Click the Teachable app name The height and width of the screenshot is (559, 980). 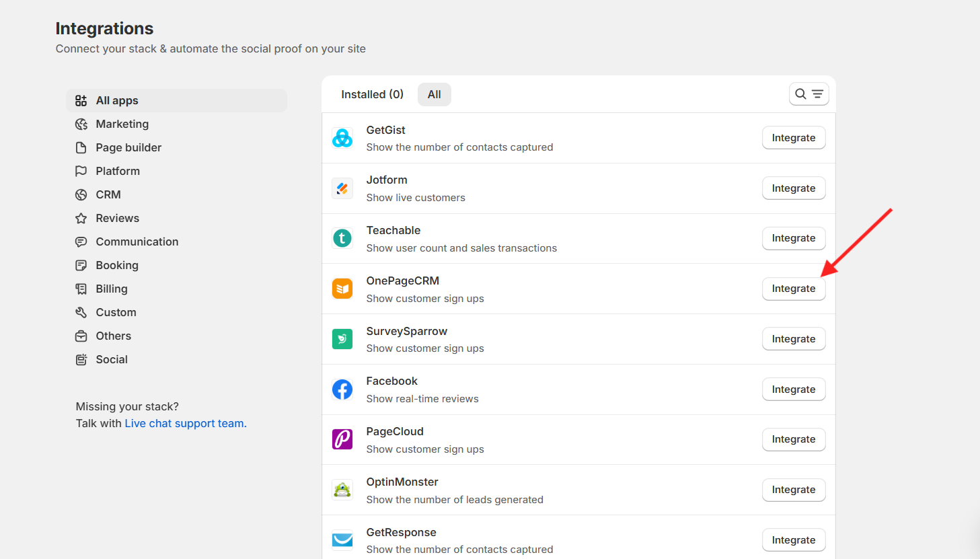click(x=393, y=231)
